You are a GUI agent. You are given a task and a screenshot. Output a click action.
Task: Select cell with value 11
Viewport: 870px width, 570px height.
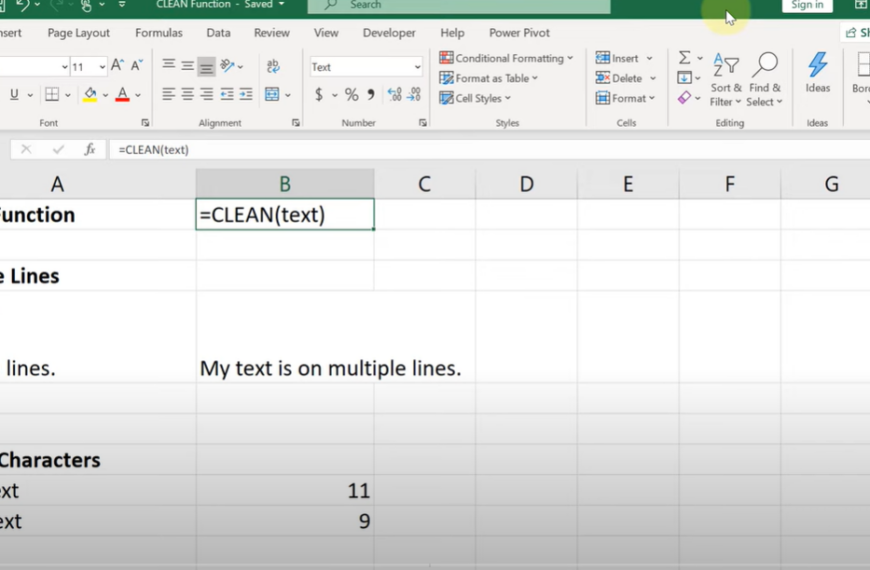(x=285, y=491)
